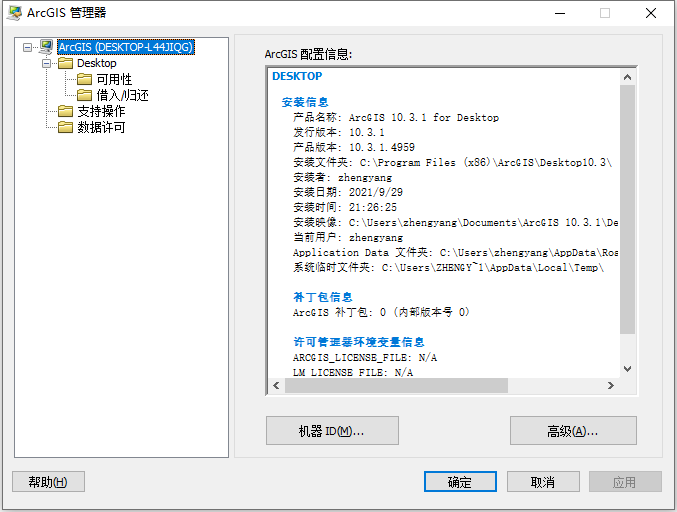The width and height of the screenshot is (677, 512).
Task: Click the ArcGIS 补丁包: 0 line
Action: [381, 312]
